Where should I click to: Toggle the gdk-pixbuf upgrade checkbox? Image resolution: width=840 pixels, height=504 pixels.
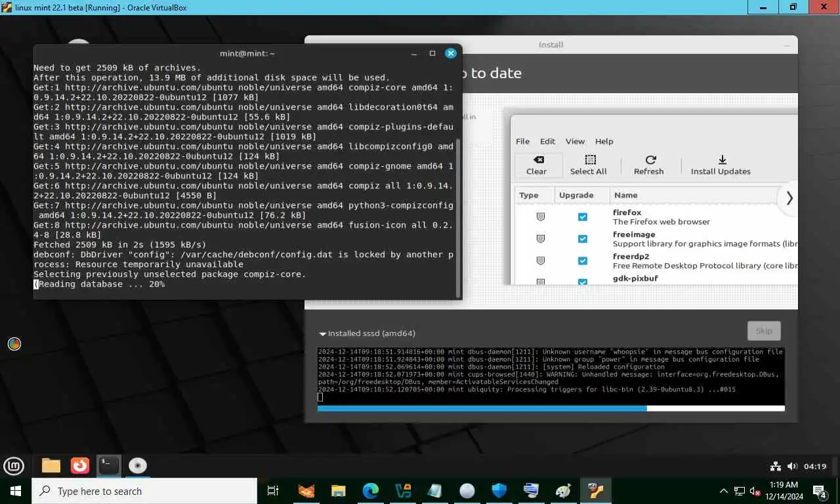point(582,282)
